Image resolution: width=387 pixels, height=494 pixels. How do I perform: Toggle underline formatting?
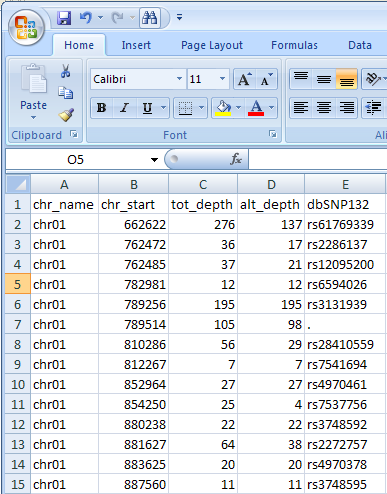click(147, 108)
